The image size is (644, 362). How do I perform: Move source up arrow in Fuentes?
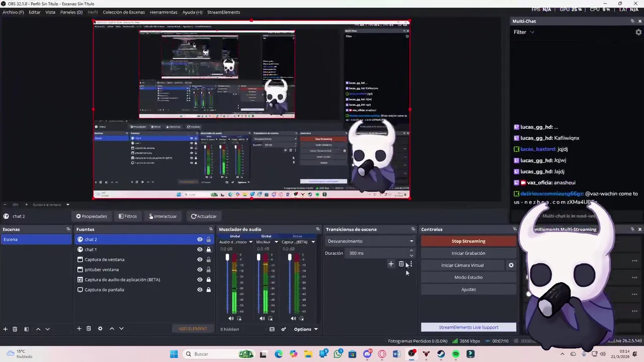(x=112, y=328)
